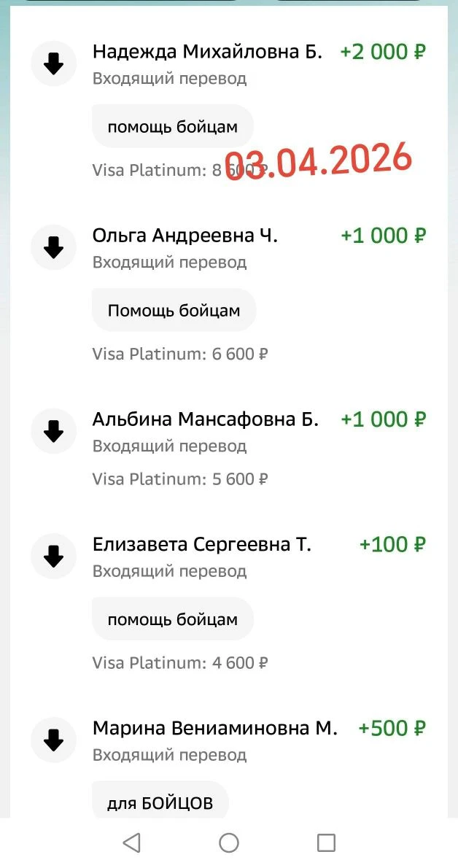Tap incoming arrow icon beside Елизавета Сергеевна Т.

point(54,557)
